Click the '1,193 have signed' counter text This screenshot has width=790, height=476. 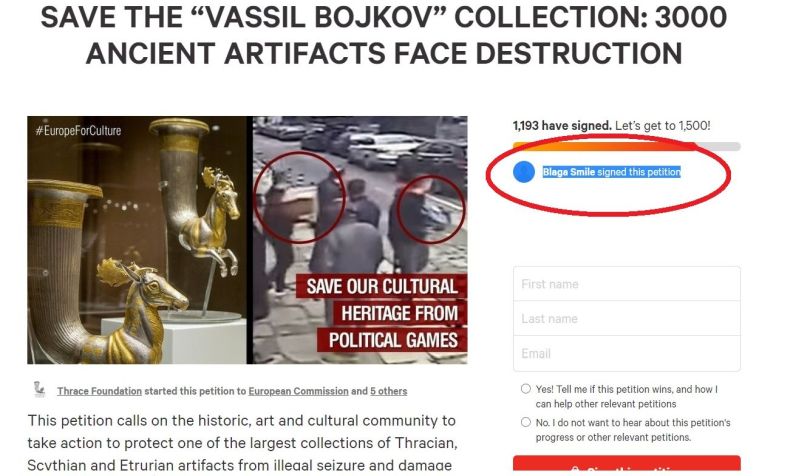click(x=562, y=126)
